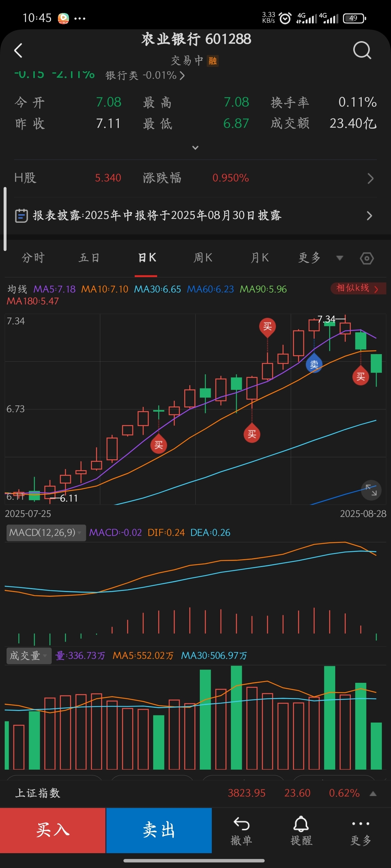391x868 pixels.
Task: Tap 量:336.73万 volume value
Action: click(x=80, y=656)
